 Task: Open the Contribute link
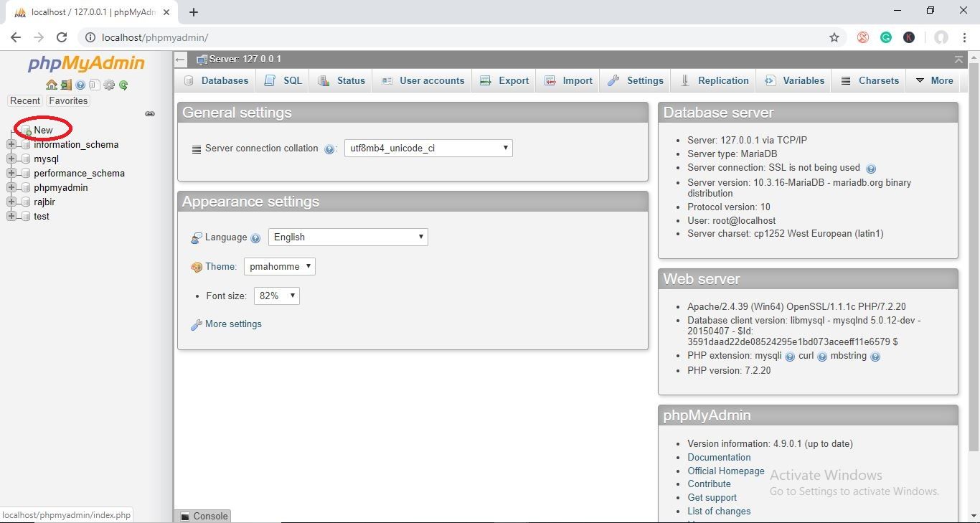click(x=709, y=484)
